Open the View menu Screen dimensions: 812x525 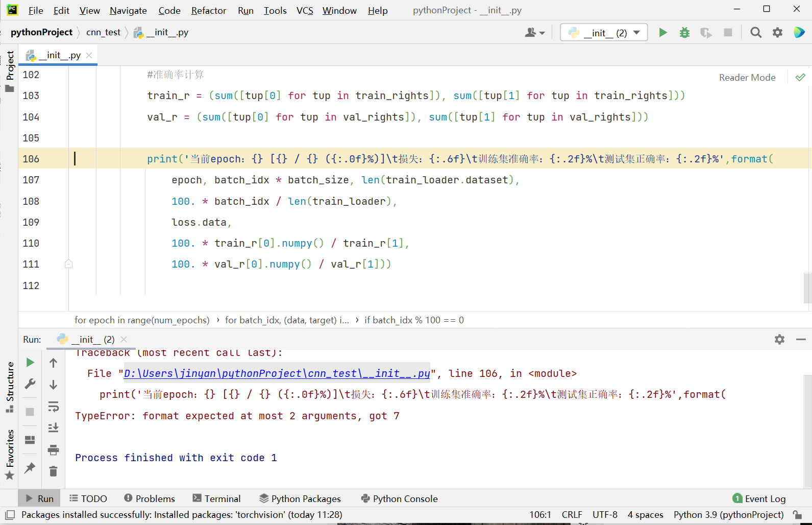point(90,10)
